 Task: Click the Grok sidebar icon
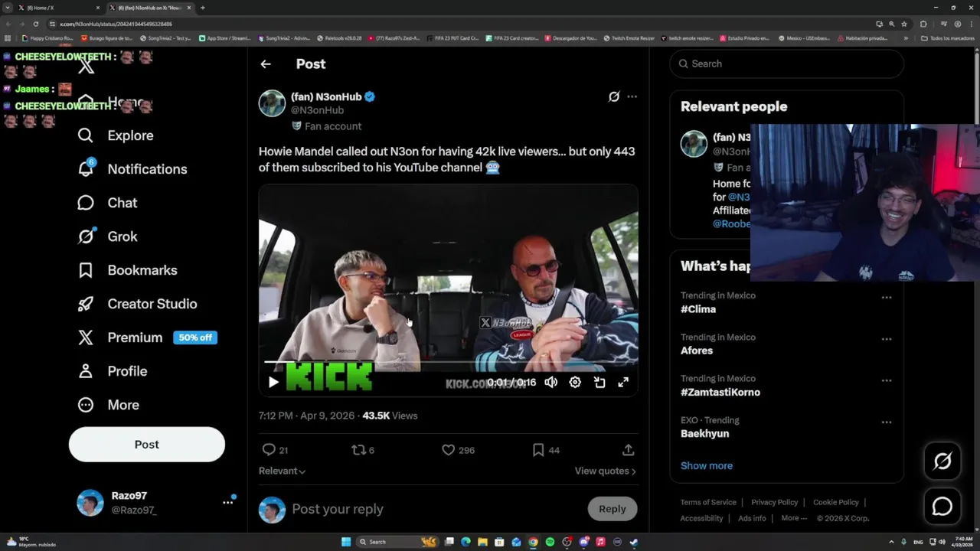click(x=86, y=236)
